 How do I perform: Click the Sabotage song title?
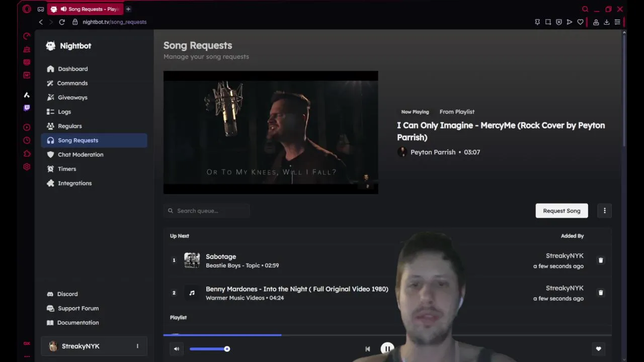[221, 256]
